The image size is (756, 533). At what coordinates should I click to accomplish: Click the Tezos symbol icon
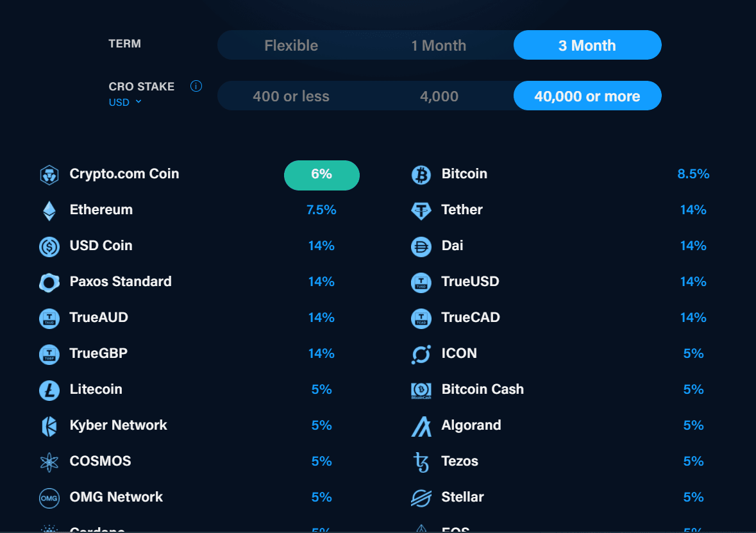point(421,462)
